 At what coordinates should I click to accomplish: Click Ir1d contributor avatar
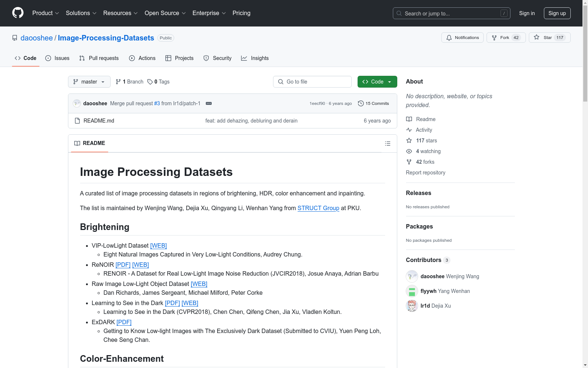click(412, 306)
